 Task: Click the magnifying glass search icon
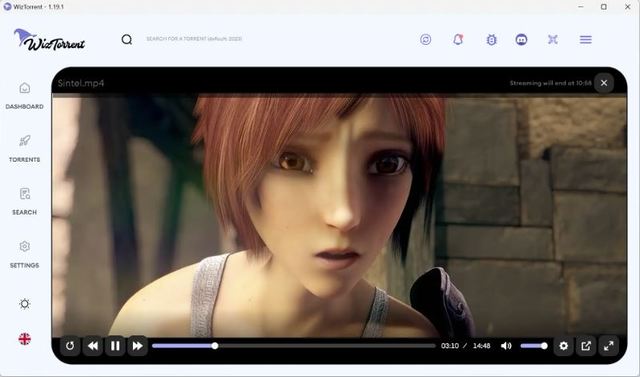pyautogui.click(x=127, y=40)
